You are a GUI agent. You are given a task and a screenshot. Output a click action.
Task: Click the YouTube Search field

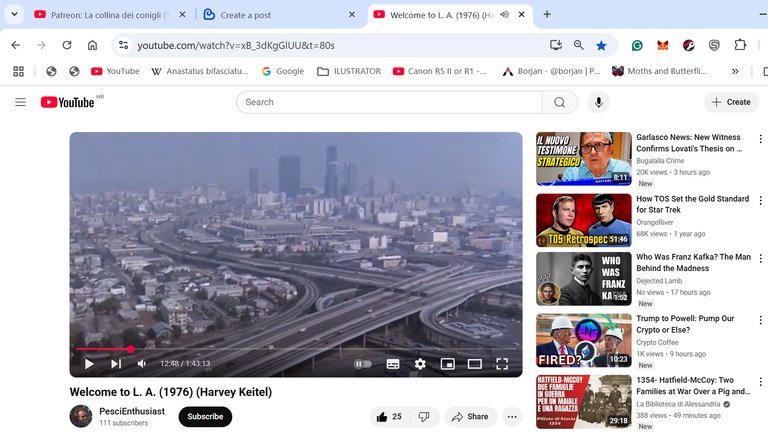[389, 102]
